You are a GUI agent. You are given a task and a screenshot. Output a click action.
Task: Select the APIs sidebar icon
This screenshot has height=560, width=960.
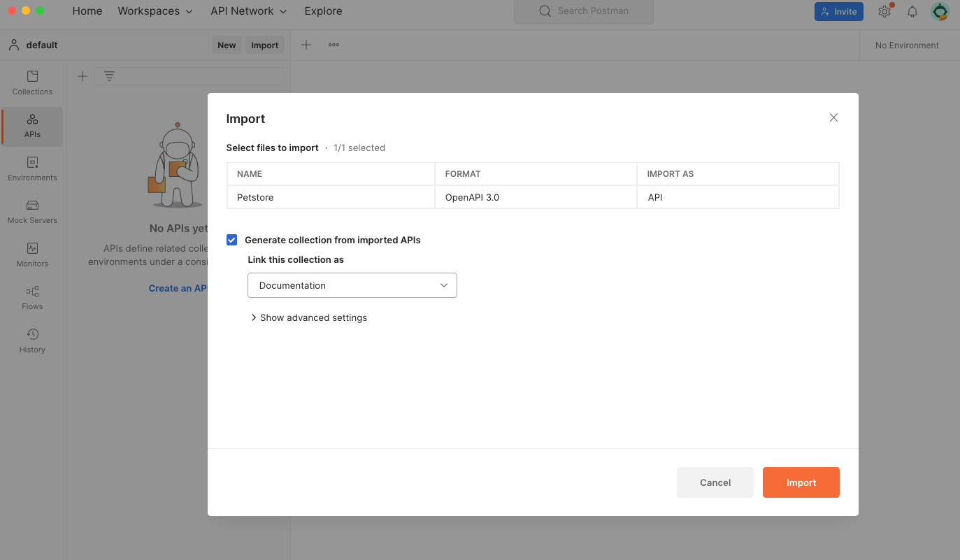[x=31, y=127]
